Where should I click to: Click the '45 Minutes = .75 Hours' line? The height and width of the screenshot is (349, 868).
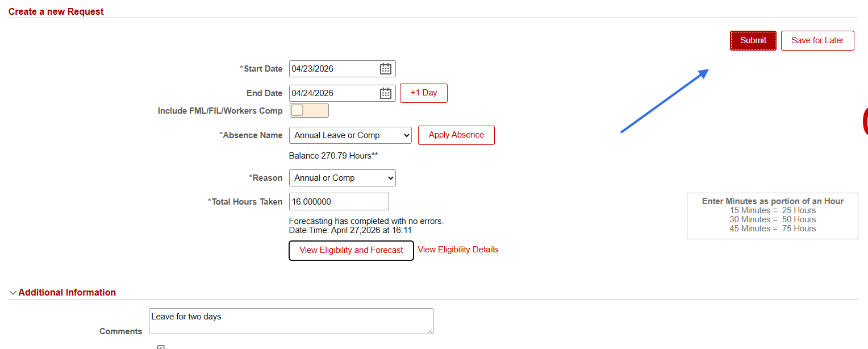(773, 228)
